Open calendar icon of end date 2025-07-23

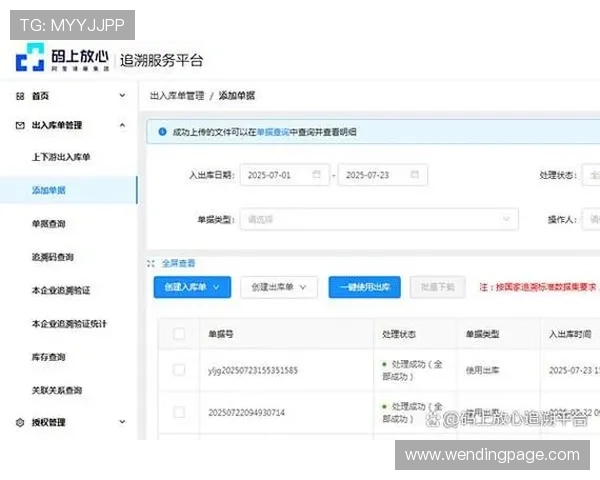414,175
